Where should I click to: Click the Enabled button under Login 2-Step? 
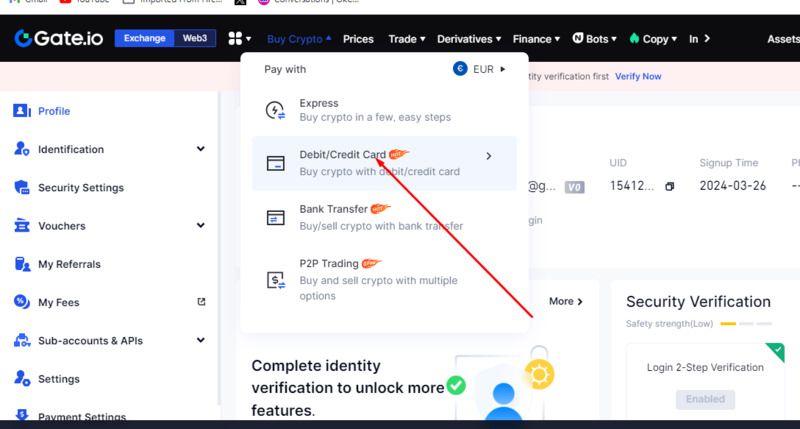click(705, 399)
